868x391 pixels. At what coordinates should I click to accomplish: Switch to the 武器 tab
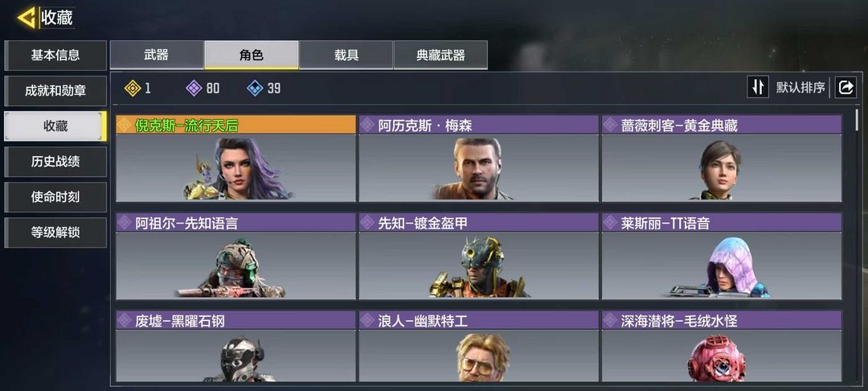tap(157, 55)
